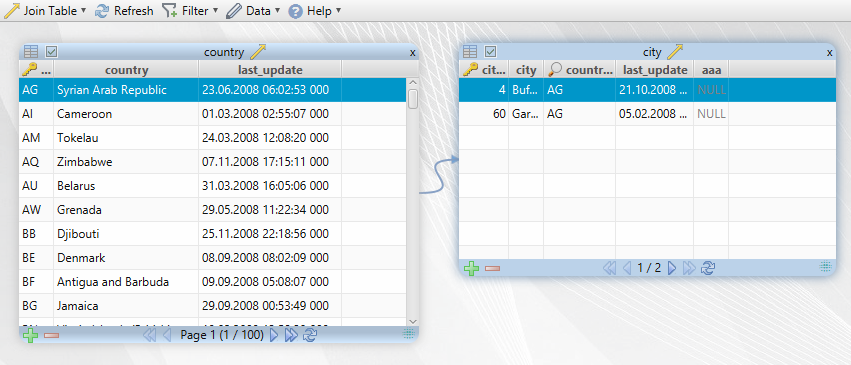This screenshot has width=851, height=365.
Task: Toggle the checkbox in country table header
Action: tap(52, 52)
